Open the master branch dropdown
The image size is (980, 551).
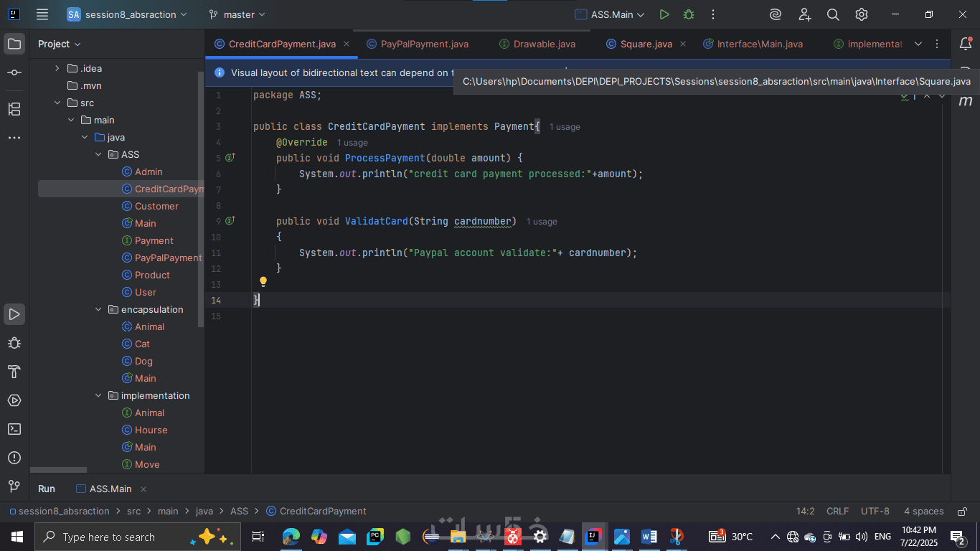tap(237, 14)
